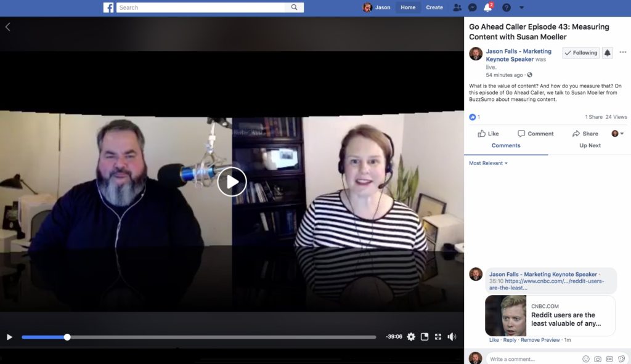Open the Notifications bell in top bar

[487, 7]
